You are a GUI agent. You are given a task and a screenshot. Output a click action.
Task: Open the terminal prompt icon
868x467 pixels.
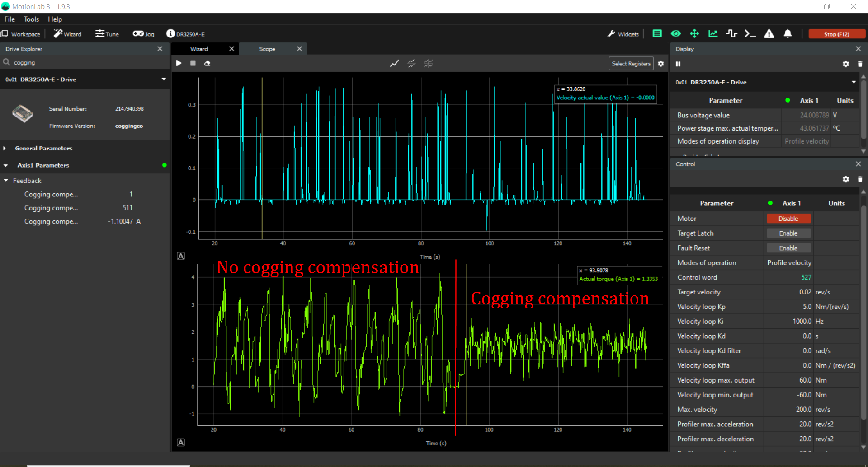click(x=750, y=34)
